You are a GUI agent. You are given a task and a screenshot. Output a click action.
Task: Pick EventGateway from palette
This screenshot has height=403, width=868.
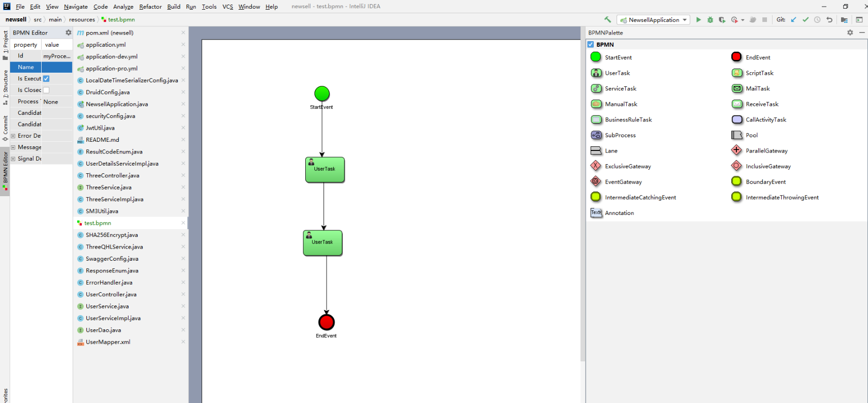[x=616, y=181]
